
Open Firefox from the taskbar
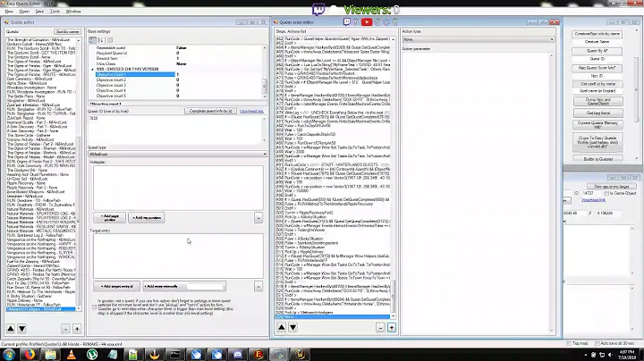(30, 355)
